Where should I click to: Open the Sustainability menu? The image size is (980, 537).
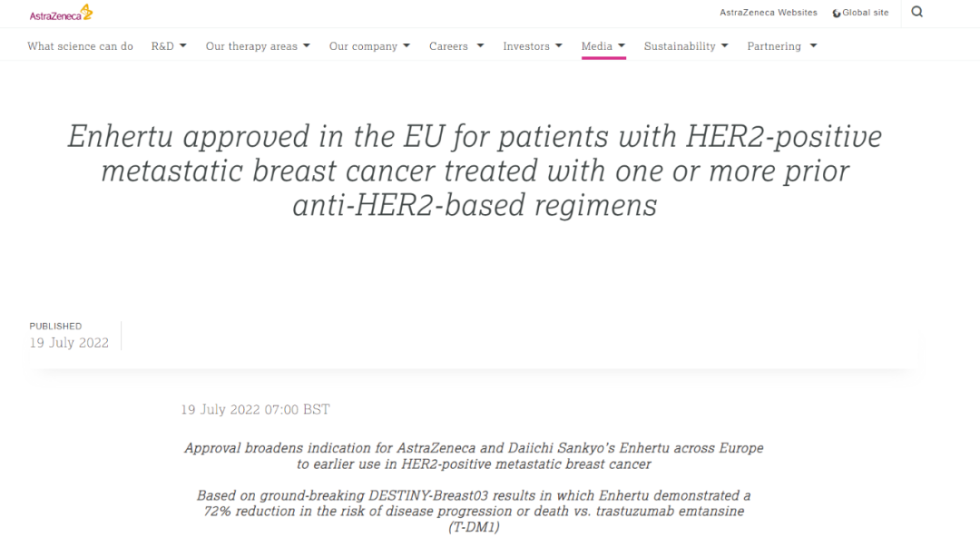[x=680, y=46]
